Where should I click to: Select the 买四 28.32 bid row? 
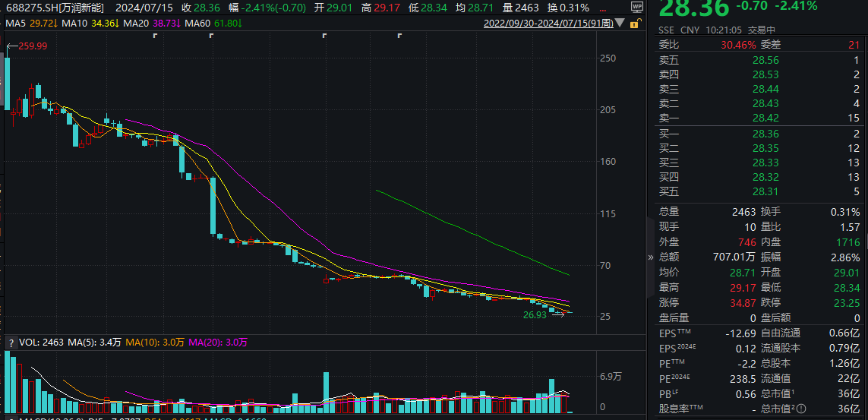tap(759, 177)
